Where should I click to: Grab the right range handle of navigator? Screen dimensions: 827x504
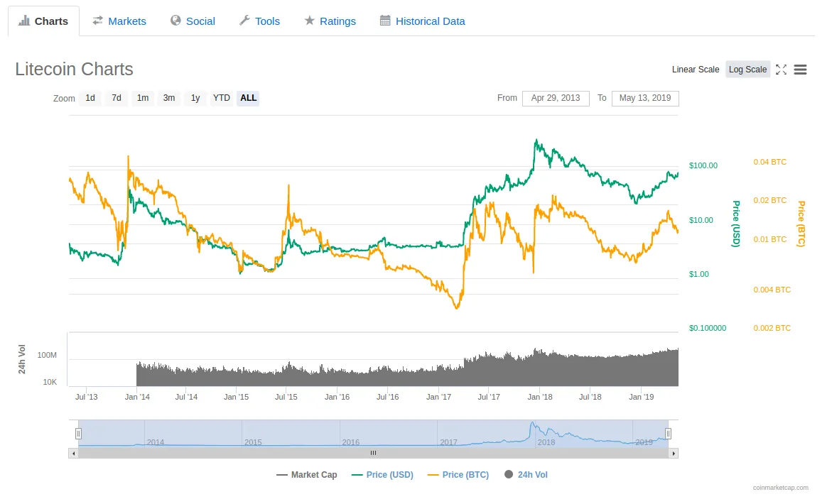668,433
